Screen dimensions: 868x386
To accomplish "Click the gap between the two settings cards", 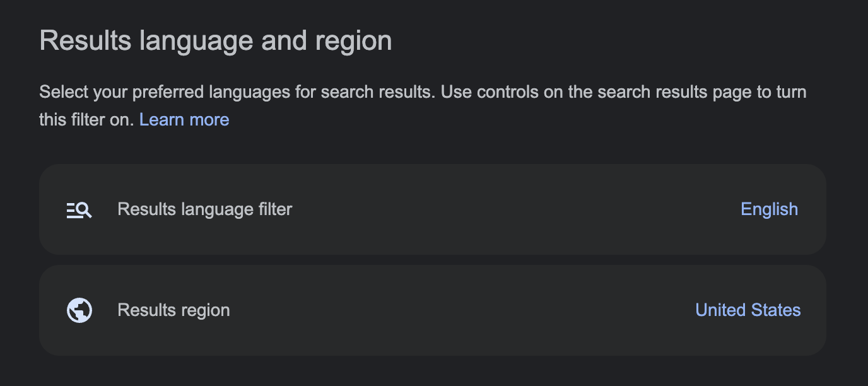I will (x=433, y=260).
